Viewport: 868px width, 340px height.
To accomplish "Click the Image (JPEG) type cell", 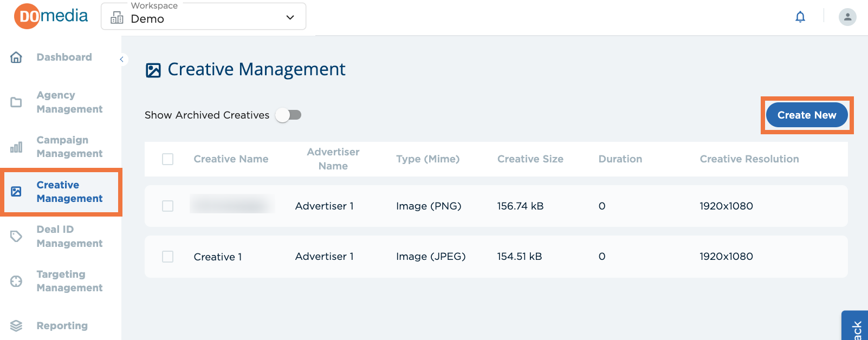I will coord(431,257).
